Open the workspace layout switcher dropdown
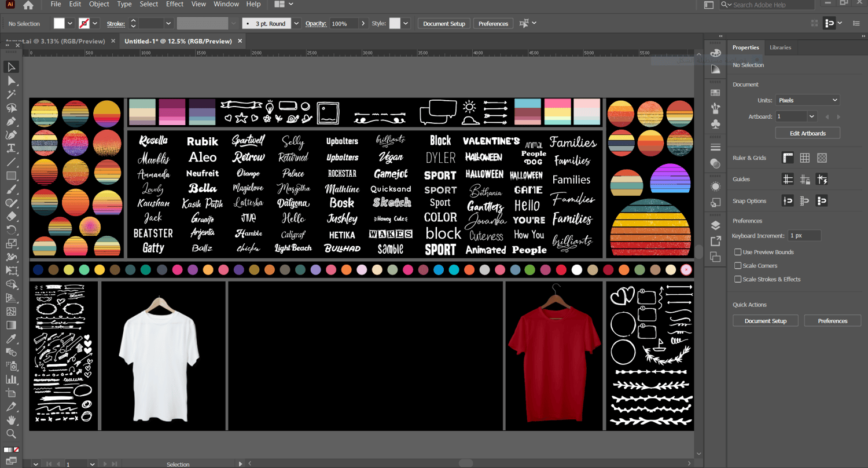 click(x=284, y=5)
